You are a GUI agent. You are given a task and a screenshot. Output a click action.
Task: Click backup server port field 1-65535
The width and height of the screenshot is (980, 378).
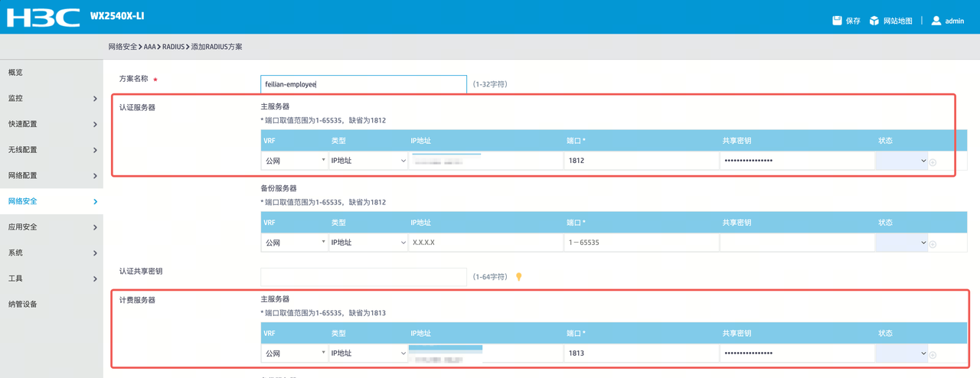pyautogui.click(x=642, y=243)
